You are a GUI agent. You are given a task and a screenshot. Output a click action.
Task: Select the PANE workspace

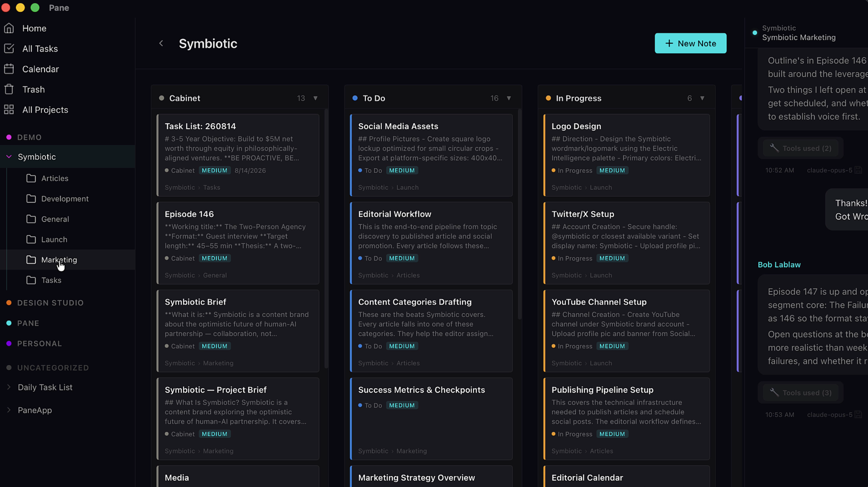(x=28, y=323)
